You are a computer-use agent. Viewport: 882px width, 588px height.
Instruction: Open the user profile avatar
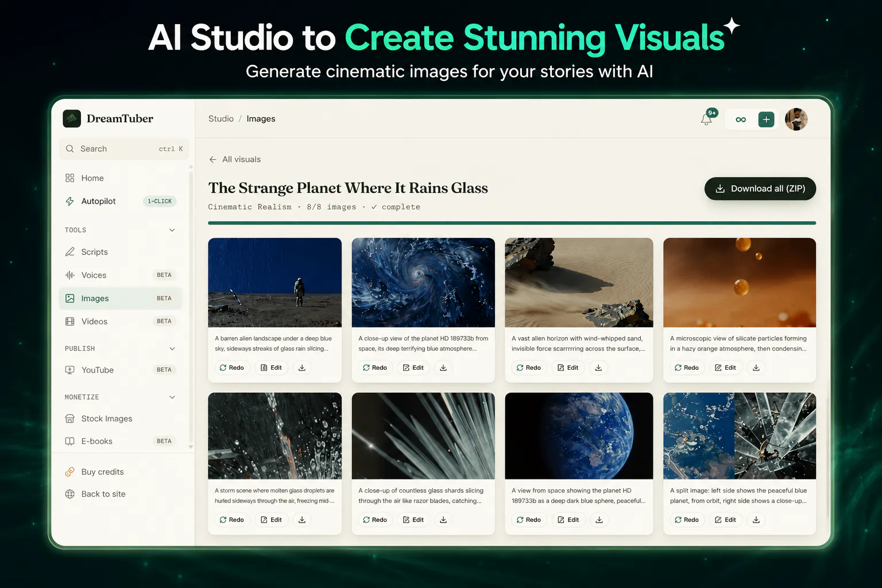coord(796,119)
